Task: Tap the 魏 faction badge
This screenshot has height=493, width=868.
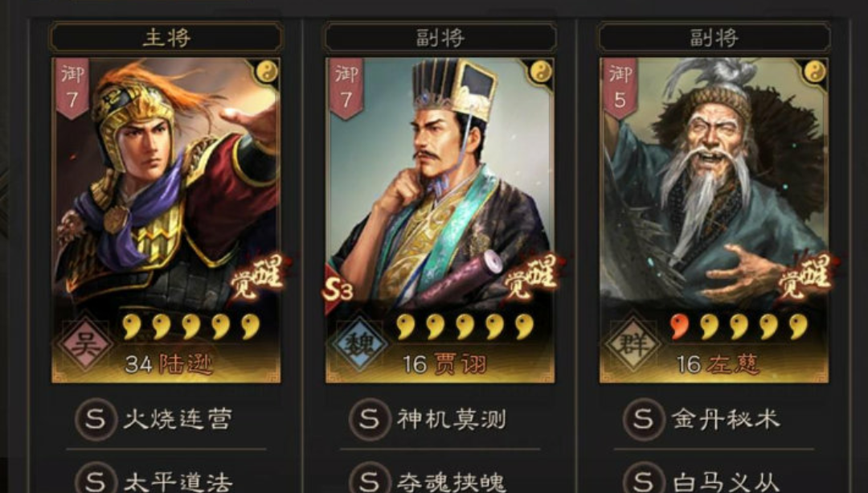Action: click(360, 344)
